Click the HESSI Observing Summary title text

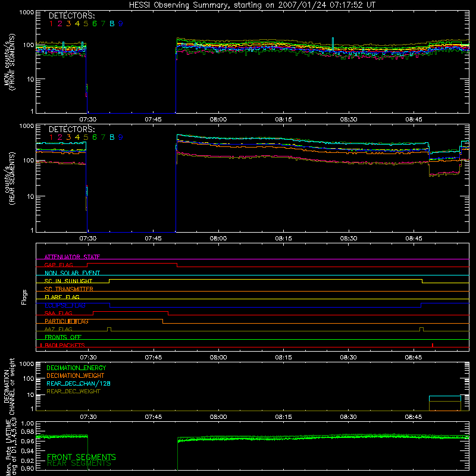[x=252, y=5]
